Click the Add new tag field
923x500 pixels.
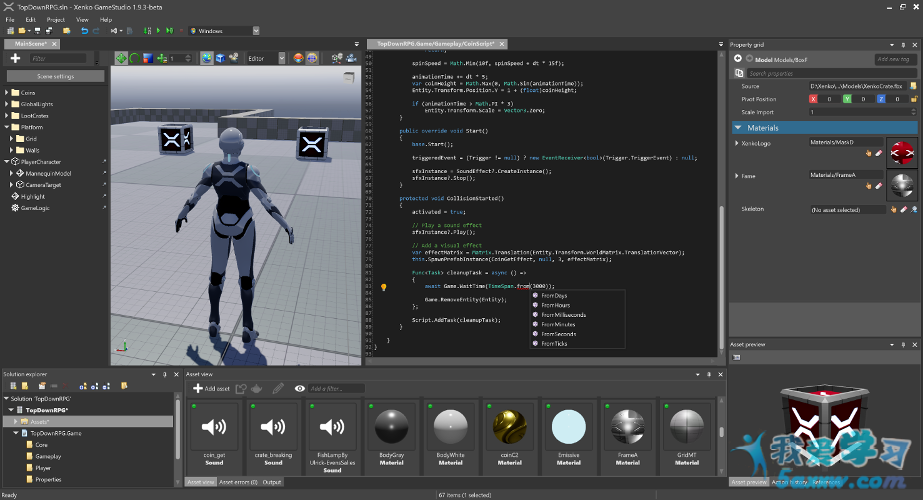(x=895, y=59)
